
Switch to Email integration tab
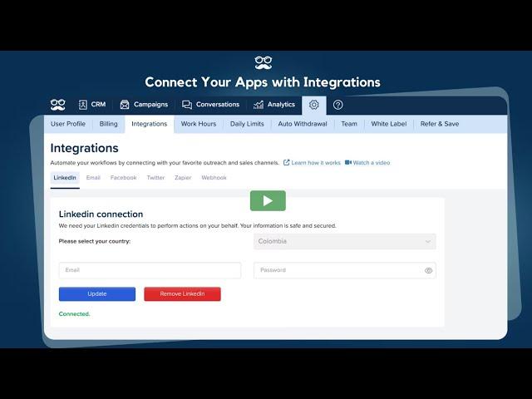click(93, 177)
